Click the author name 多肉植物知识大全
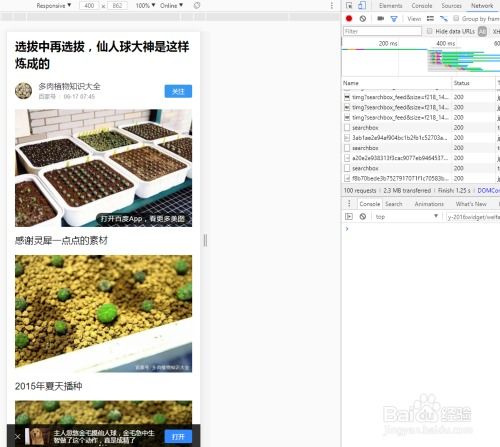This screenshot has height=447, width=500. 69,86
